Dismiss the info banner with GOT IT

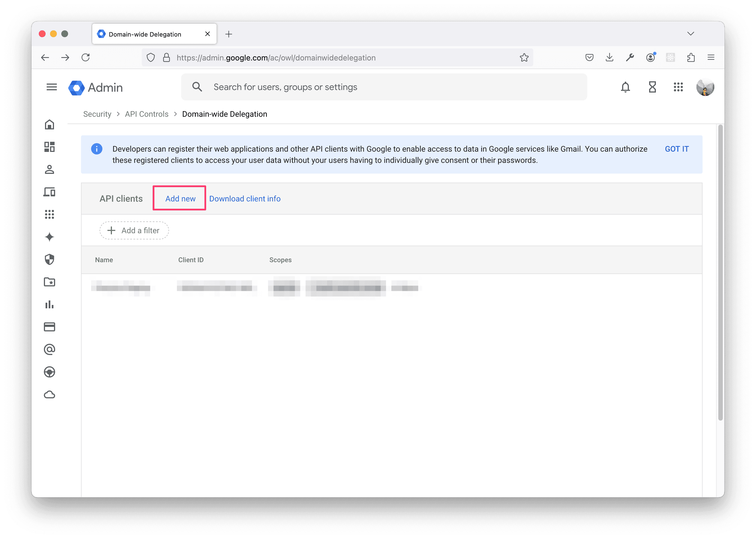[676, 149]
